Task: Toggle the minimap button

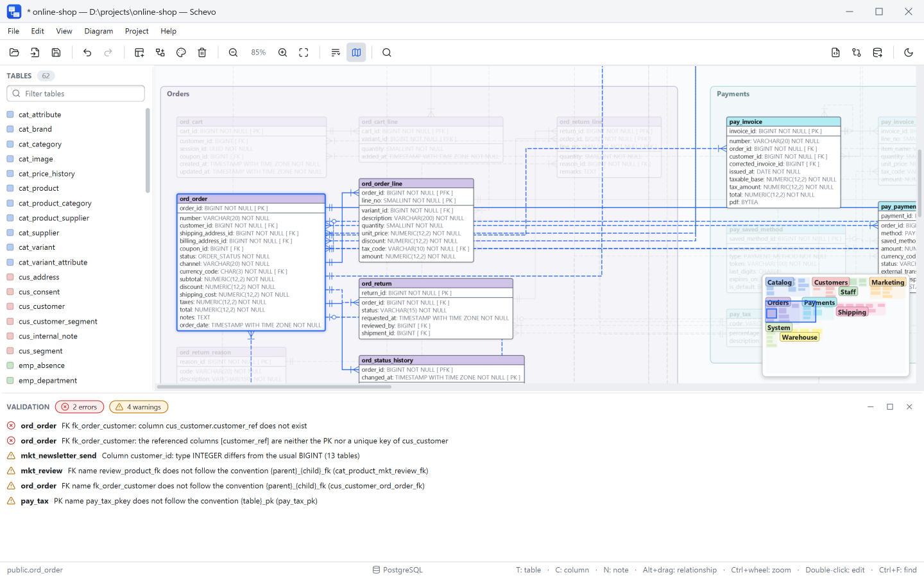Action: (356, 53)
